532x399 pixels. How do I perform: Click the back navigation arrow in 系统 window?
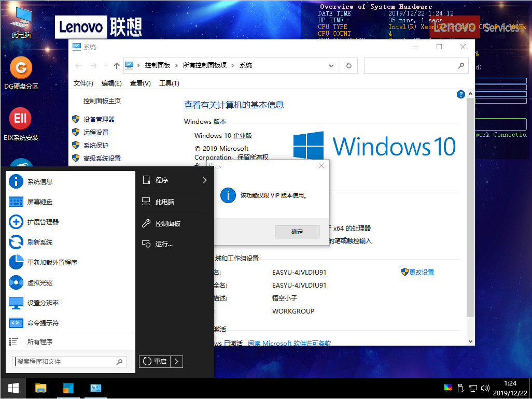(x=78, y=66)
